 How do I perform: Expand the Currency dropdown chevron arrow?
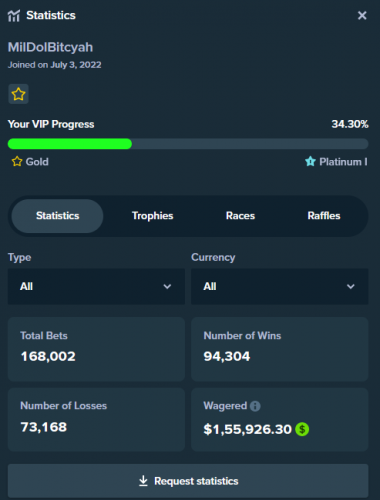pyautogui.click(x=350, y=286)
